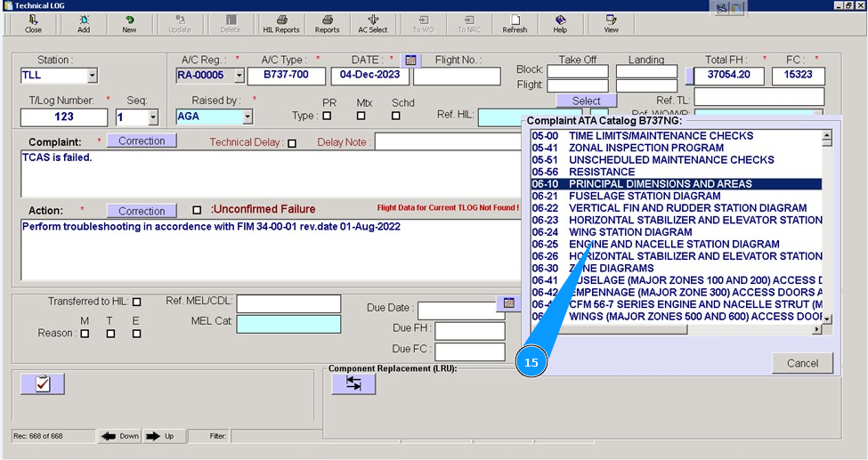Click the Due FC input field
The image size is (868, 460).
pos(470,352)
